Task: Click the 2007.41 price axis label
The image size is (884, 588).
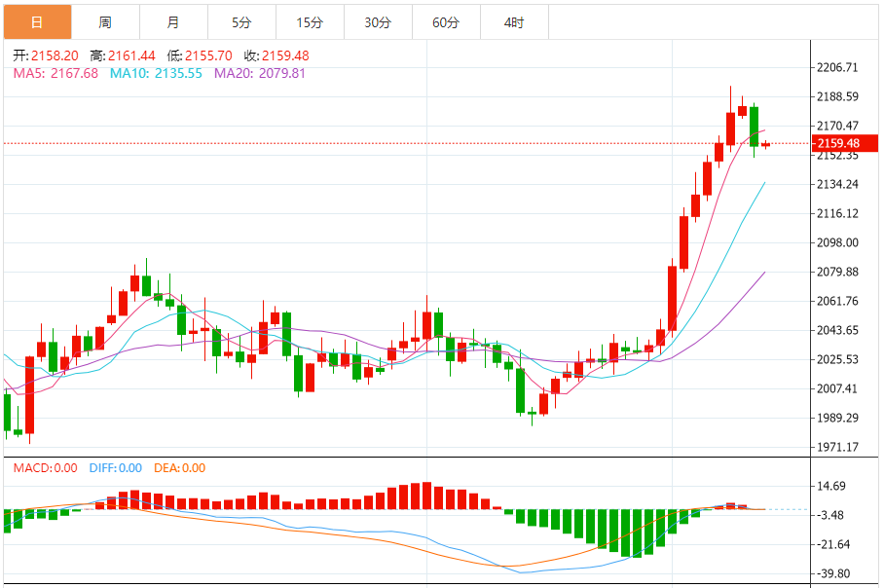Action: pyautogui.click(x=838, y=388)
